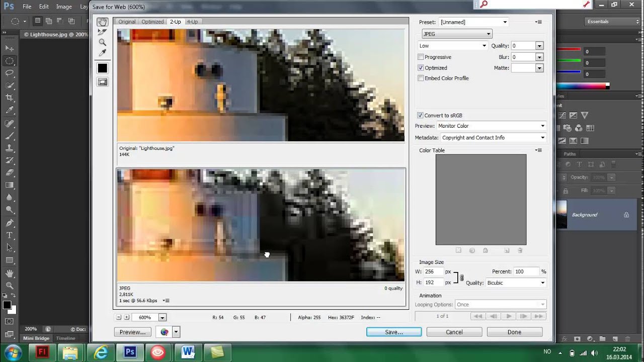644x362 pixels.
Task: Open the Preset dropdown
Action: tap(474, 22)
